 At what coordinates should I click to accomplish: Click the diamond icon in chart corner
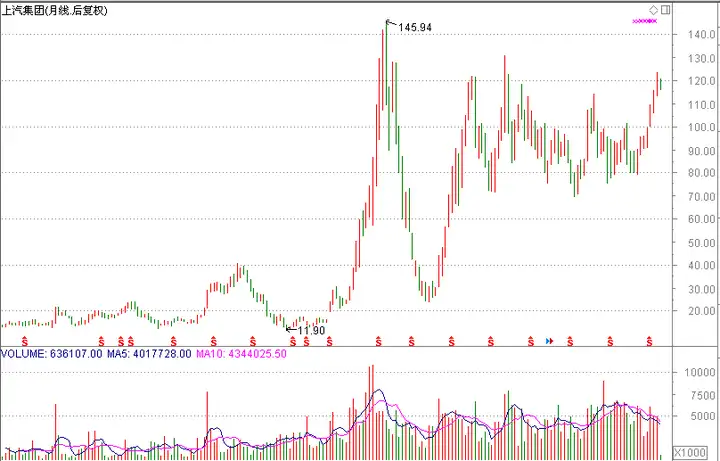(653, 9)
